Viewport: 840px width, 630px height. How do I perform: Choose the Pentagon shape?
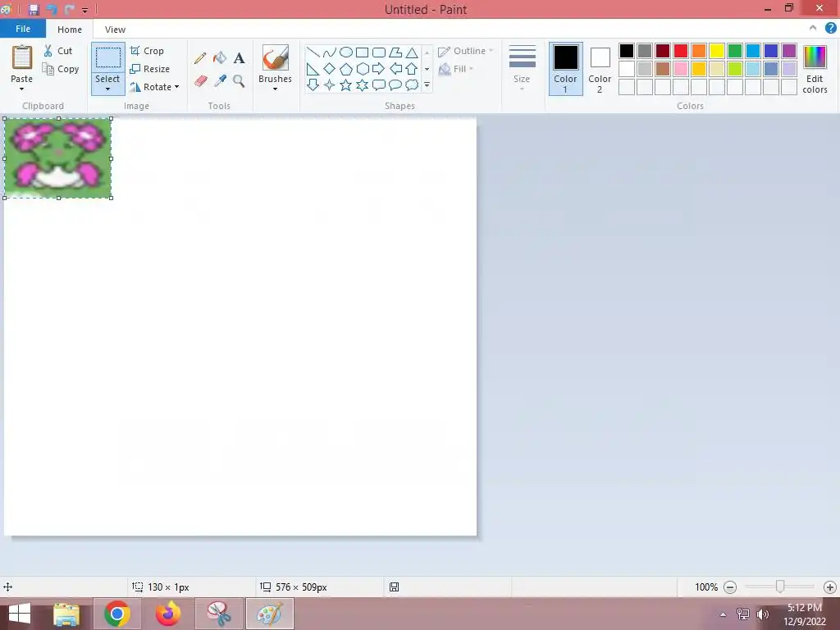(346, 69)
